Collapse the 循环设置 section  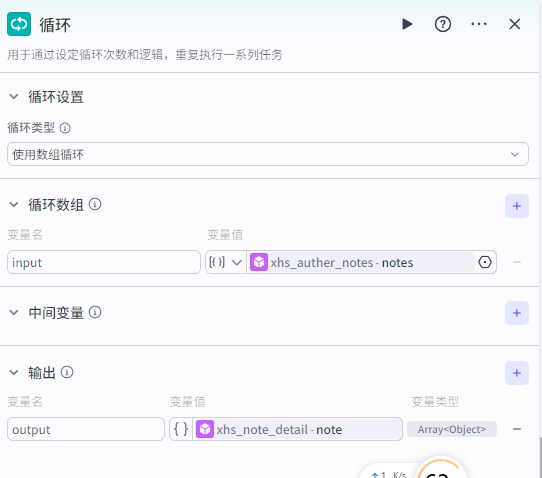click(x=14, y=96)
